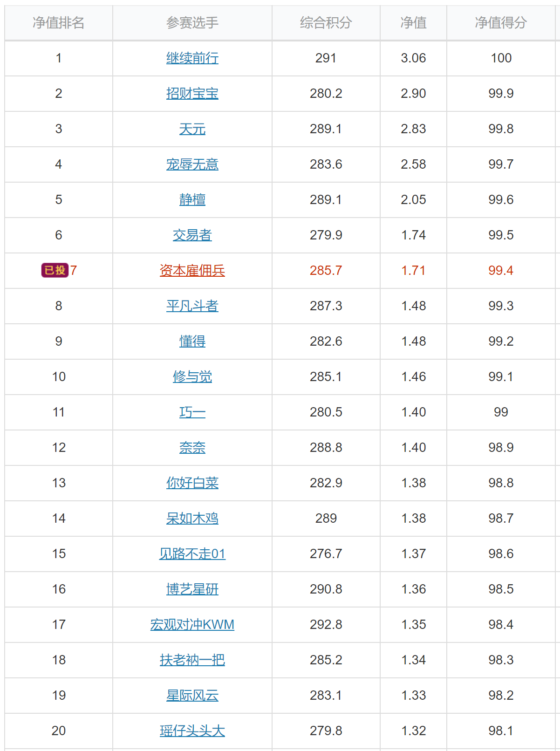Select the 天元 player link
The height and width of the screenshot is (751, 560).
tap(192, 129)
